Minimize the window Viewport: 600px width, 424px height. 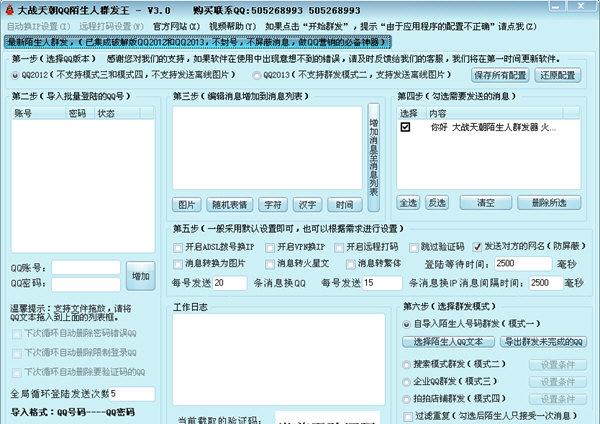(x=557, y=7)
